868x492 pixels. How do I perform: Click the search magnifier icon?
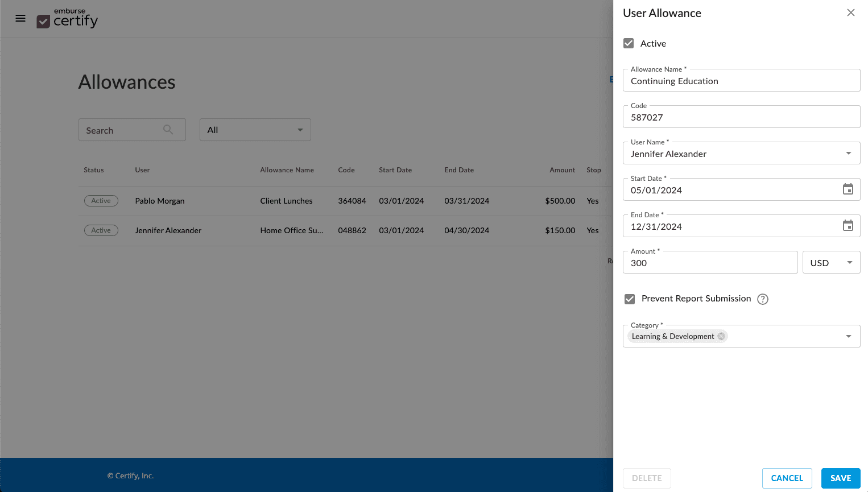(168, 130)
